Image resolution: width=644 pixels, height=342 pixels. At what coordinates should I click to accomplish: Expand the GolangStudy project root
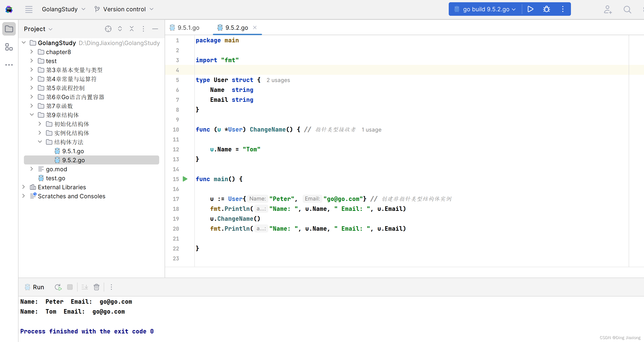click(25, 43)
